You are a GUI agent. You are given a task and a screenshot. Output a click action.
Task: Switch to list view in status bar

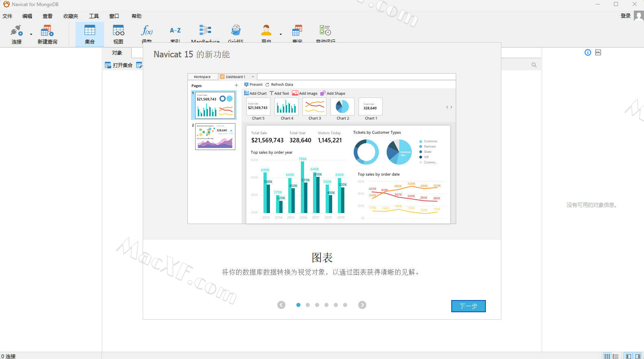[616, 356]
